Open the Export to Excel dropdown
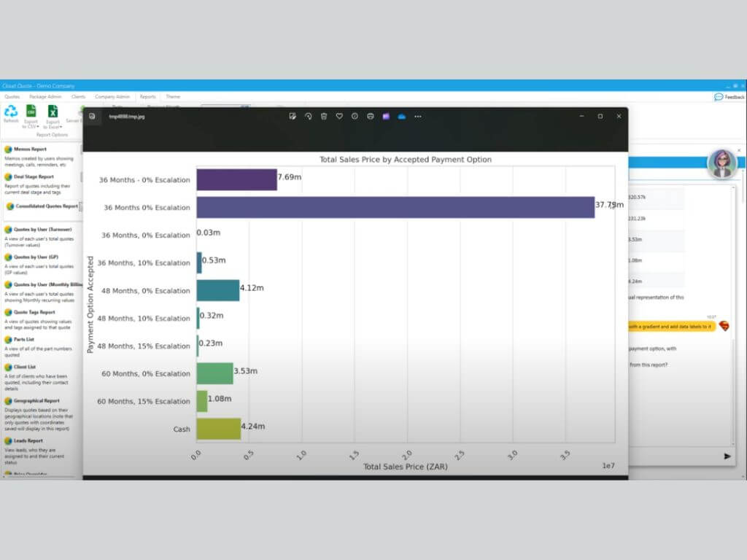Screen dimensions: 747x560 (53, 116)
